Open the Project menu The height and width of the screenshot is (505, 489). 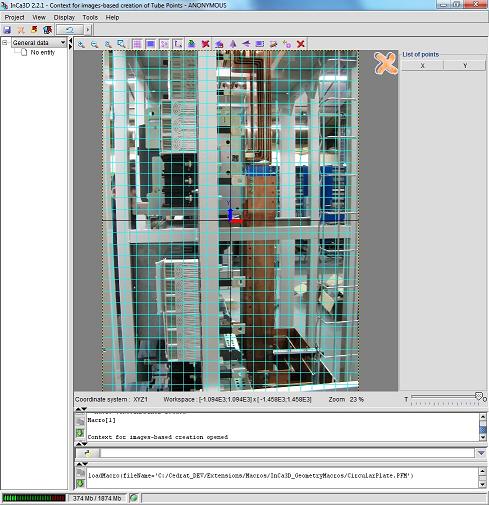(14, 17)
